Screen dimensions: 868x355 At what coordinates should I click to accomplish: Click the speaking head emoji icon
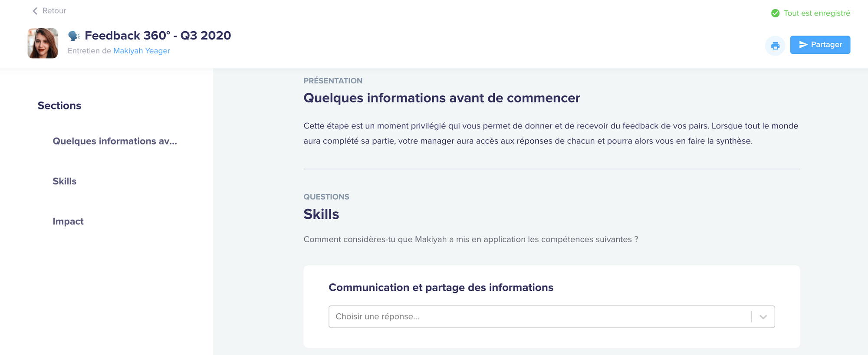[74, 36]
